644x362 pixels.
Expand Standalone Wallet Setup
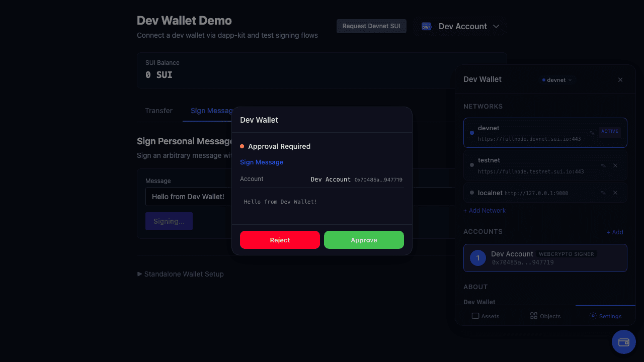click(180, 274)
